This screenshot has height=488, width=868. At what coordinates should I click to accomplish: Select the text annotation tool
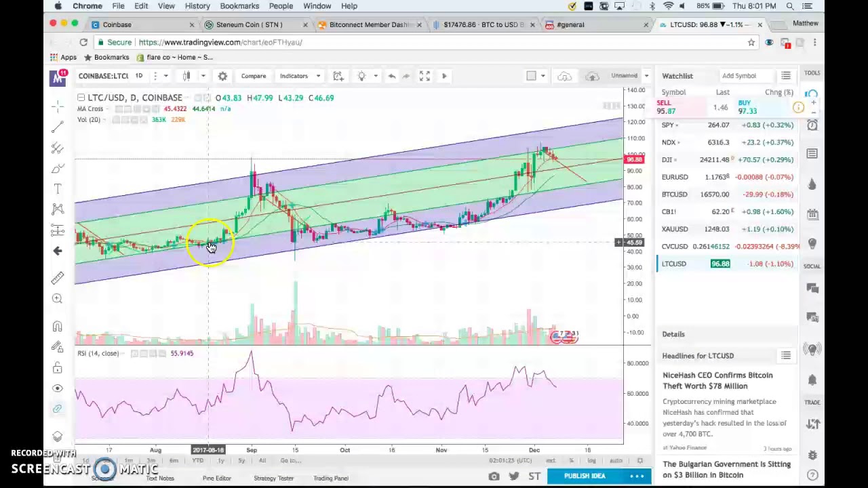58,188
